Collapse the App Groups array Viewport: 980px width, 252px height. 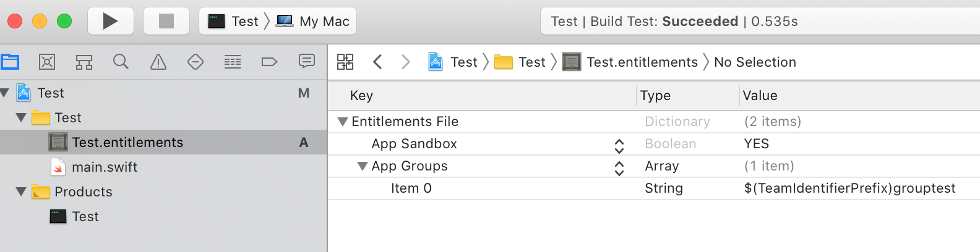[363, 166]
